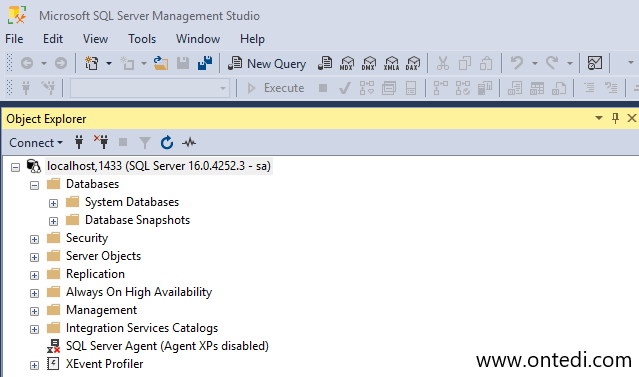The width and height of the screenshot is (639, 377).
Task: Expand the XEvent Profiler node
Action: point(35,365)
